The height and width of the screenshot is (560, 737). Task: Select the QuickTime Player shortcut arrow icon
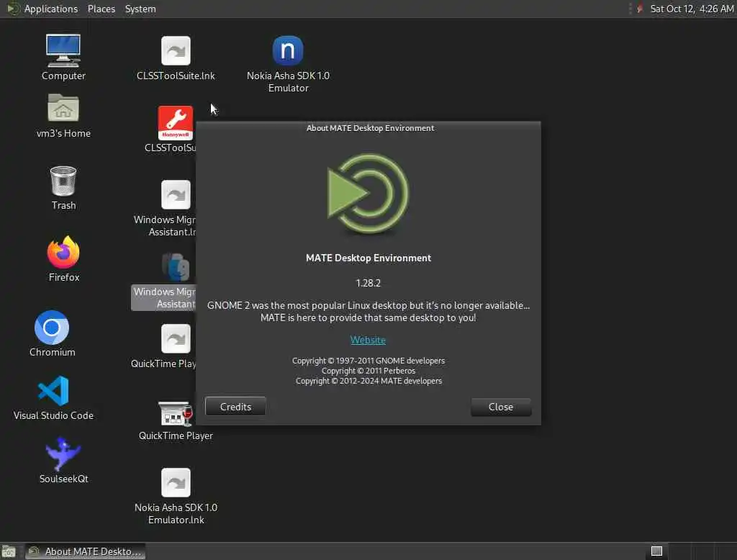[x=176, y=338]
